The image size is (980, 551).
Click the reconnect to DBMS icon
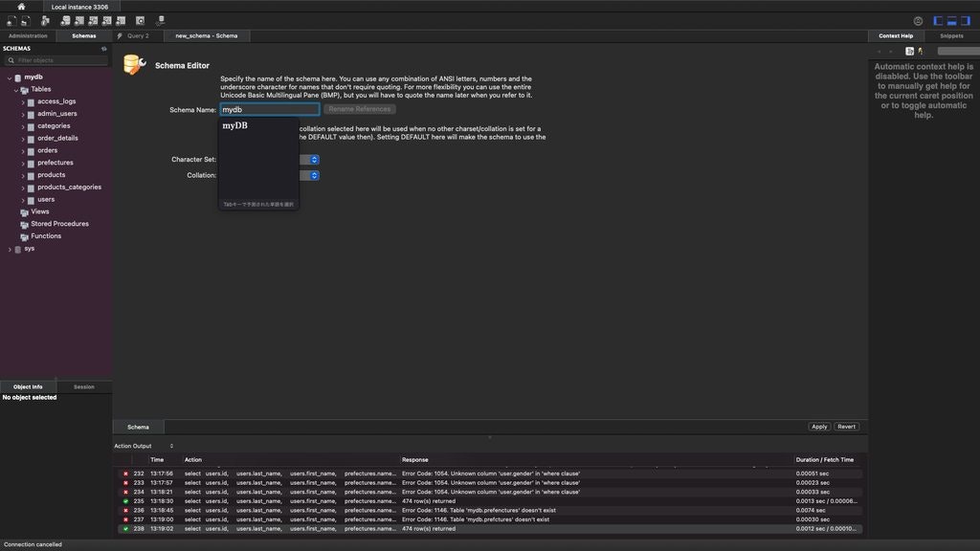coord(161,21)
